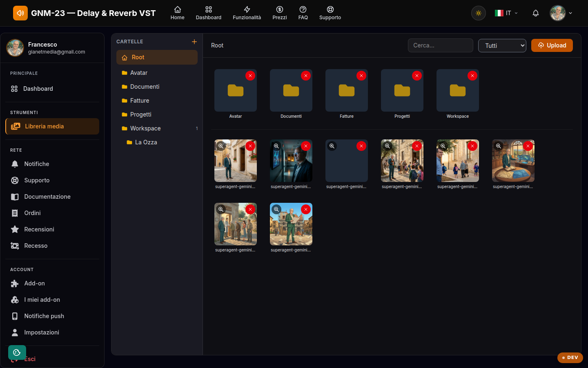Select Dashboard in the sidebar
Screen dimensions: 588x368
(52, 89)
